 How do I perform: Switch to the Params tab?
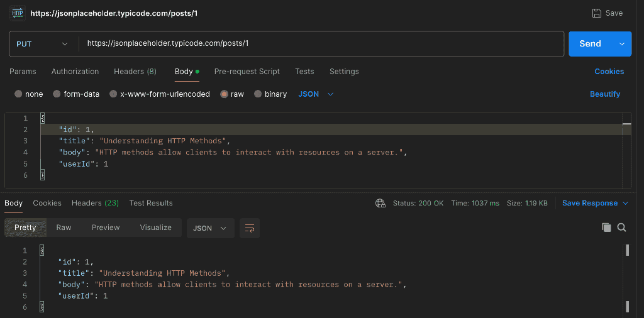[23, 72]
